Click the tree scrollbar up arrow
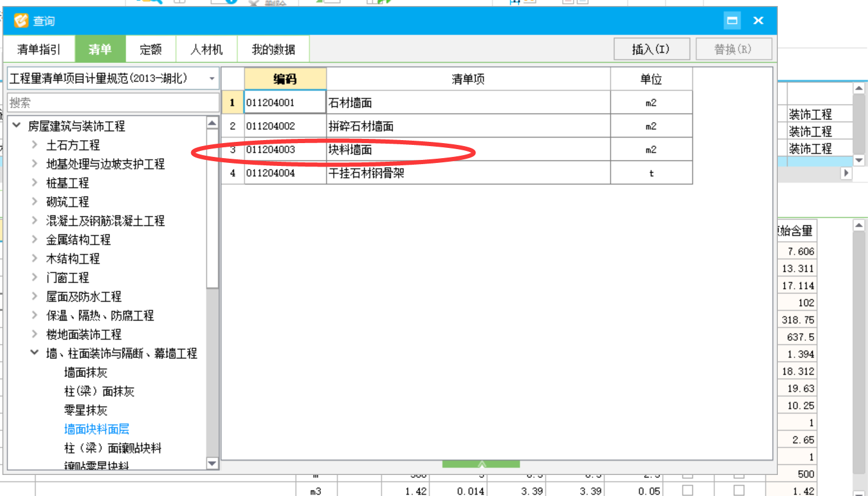The image size is (868, 496). [212, 123]
